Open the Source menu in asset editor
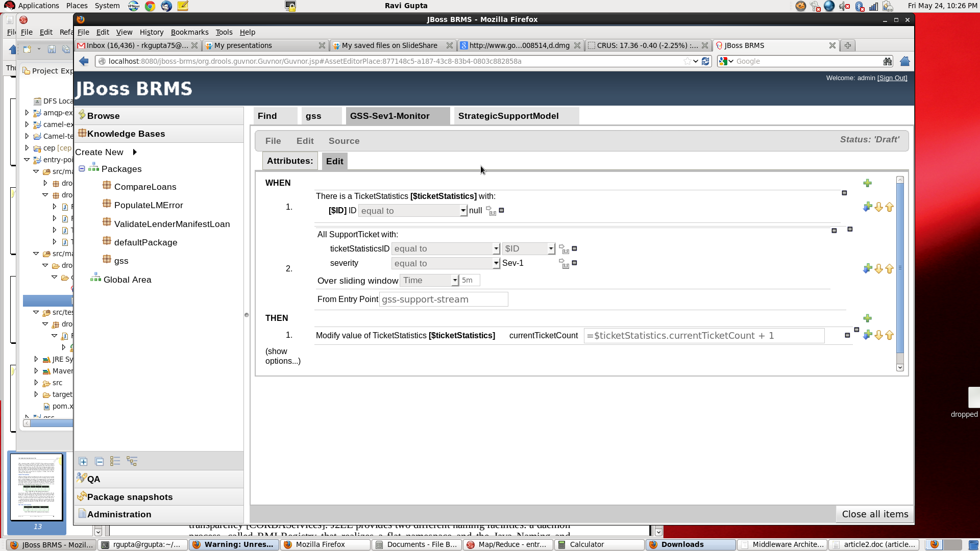 click(344, 141)
